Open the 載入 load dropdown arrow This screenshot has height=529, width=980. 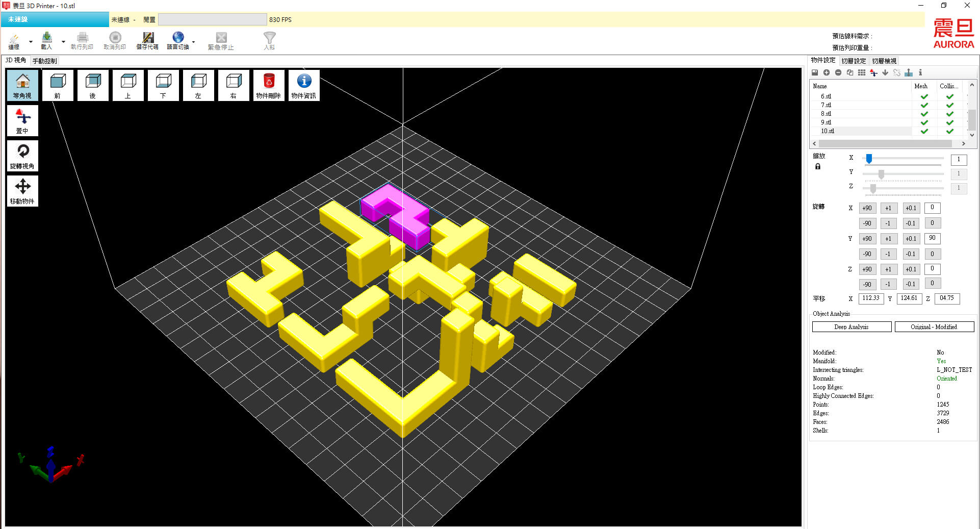[63, 41]
